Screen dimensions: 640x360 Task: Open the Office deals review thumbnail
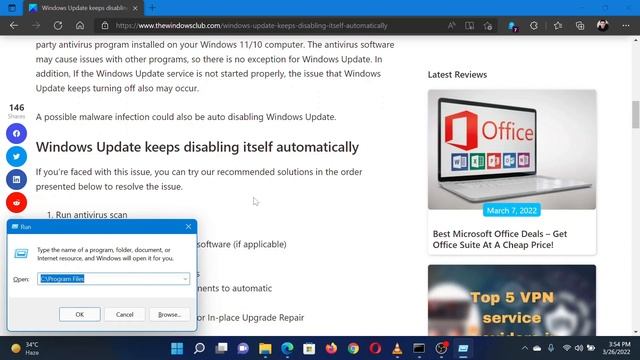[512, 149]
